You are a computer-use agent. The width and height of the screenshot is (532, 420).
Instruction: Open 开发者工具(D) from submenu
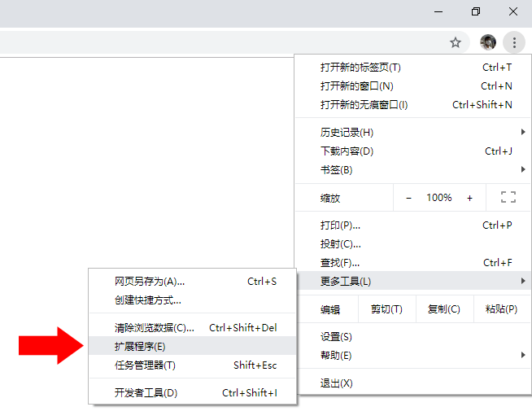click(x=192, y=393)
